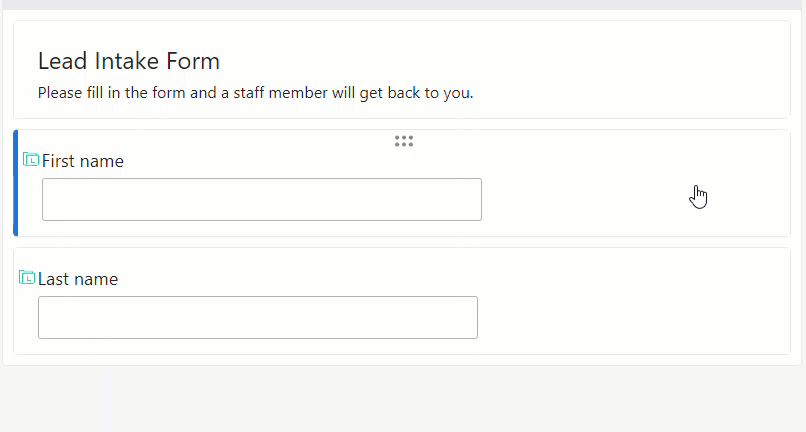
Task: Click the field-type icon beside Last name
Action: click(27, 278)
